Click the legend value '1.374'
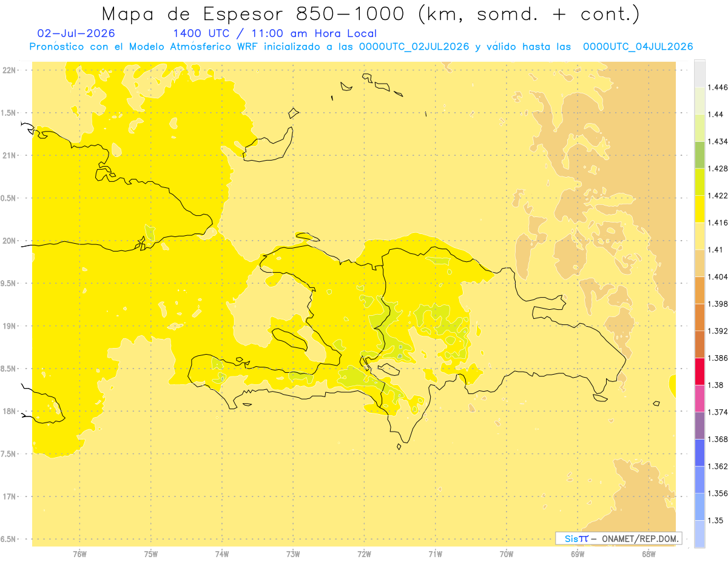The height and width of the screenshot is (562, 728). pos(717,412)
